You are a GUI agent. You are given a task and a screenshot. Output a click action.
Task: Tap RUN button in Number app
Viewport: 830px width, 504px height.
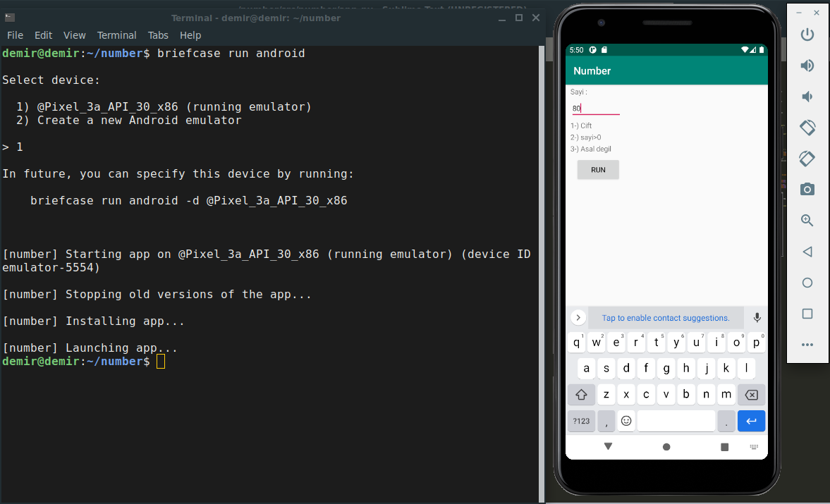coord(598,170)
